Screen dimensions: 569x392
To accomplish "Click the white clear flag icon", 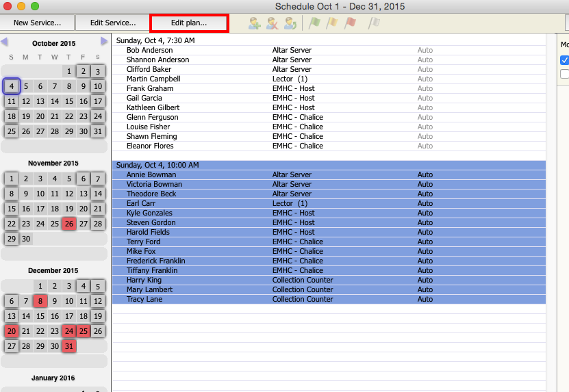I will pos(374,23).
